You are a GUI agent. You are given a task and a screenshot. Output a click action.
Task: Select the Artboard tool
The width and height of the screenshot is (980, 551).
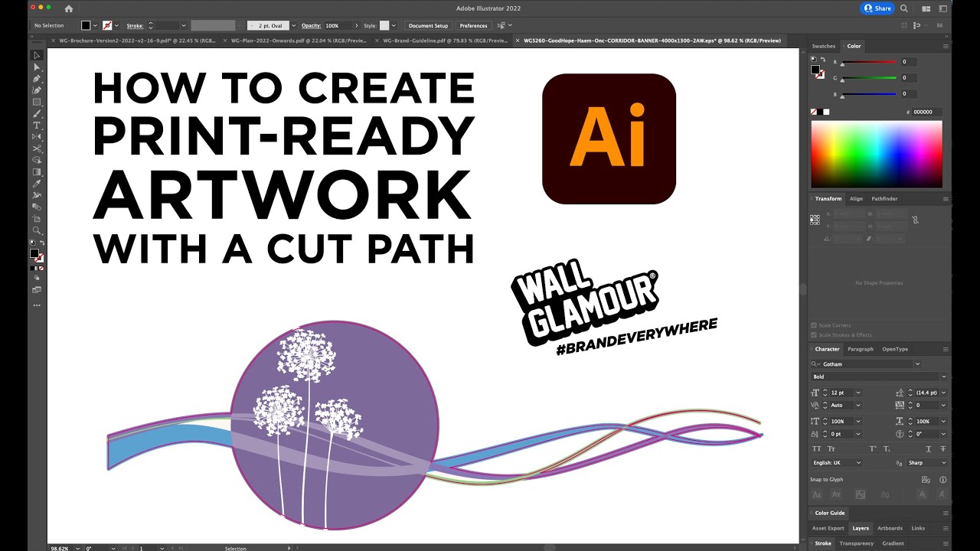tap(36, 219)
